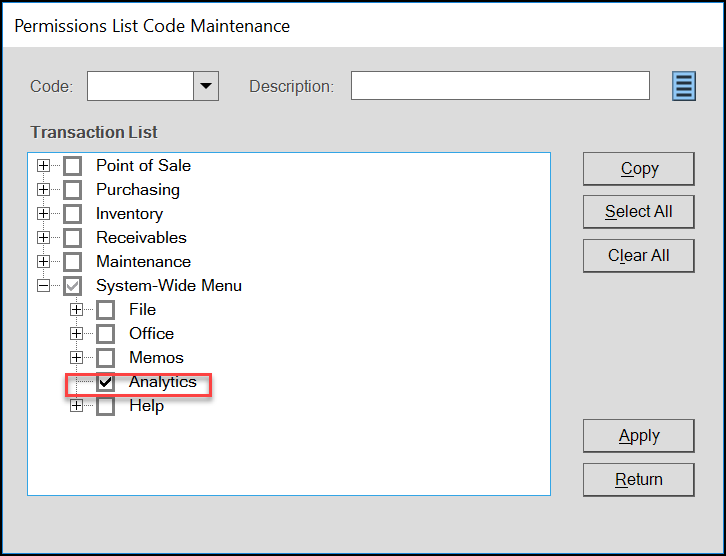Check the Inventory checkbox

[x=73, y=214]
